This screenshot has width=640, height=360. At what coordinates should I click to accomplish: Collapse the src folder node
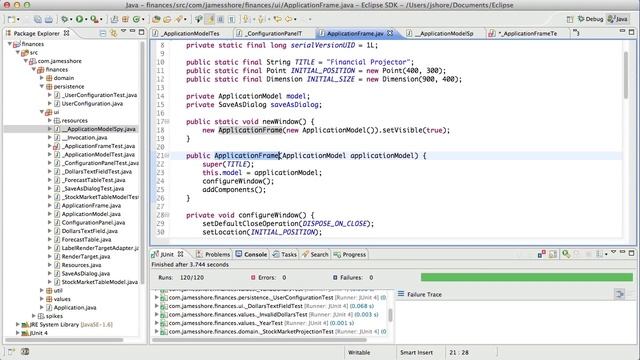[18, 52]
